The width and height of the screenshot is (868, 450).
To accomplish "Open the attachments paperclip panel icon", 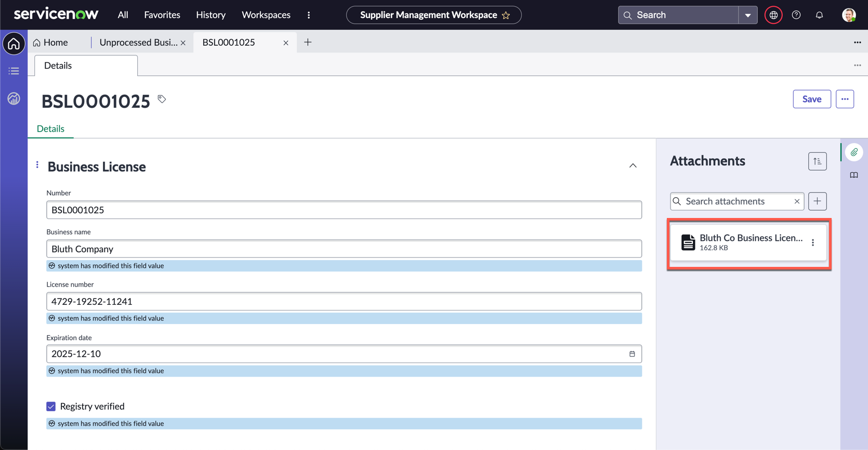I will pyautogui.click(x=854, y=152).
